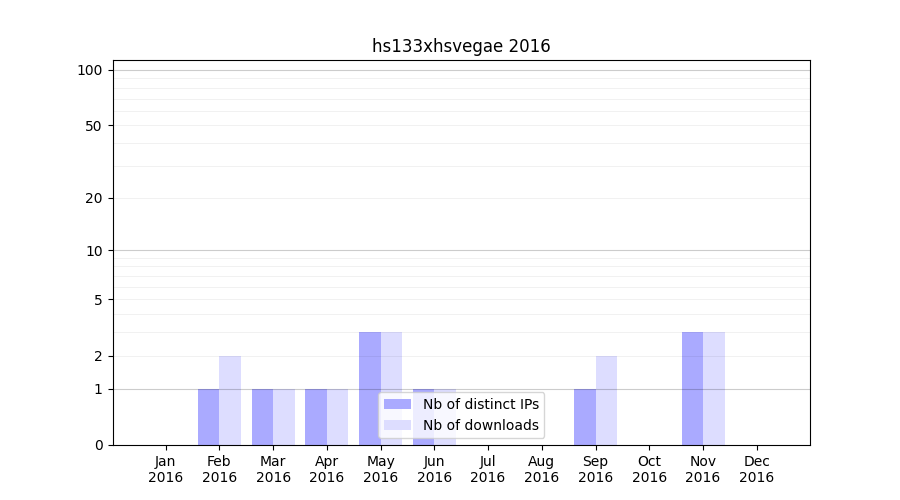Select the Nov 2016 downloads bar
This screenshot has height=500, width=900.
tap(714, 388)
